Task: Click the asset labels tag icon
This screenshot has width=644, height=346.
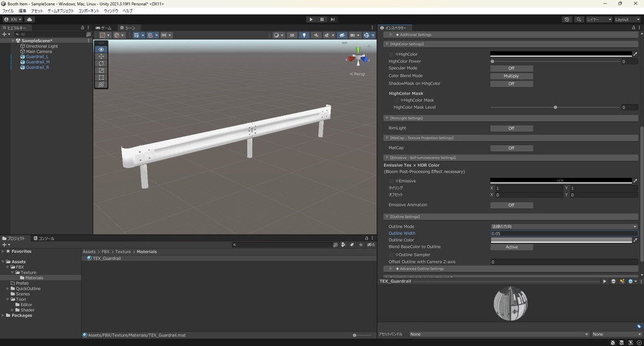Action: [639, 326]
